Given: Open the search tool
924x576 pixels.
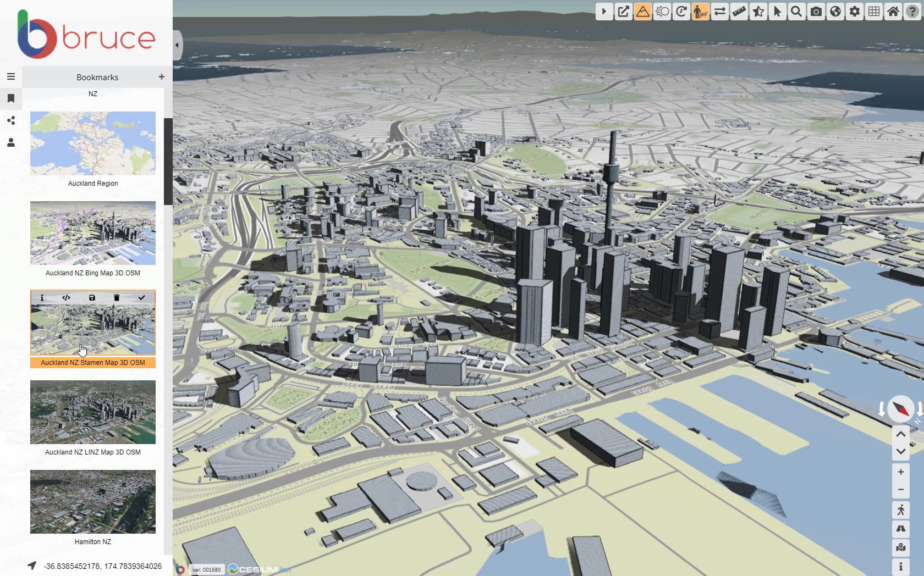Looking at the screenshot, I should click(796, 11).
